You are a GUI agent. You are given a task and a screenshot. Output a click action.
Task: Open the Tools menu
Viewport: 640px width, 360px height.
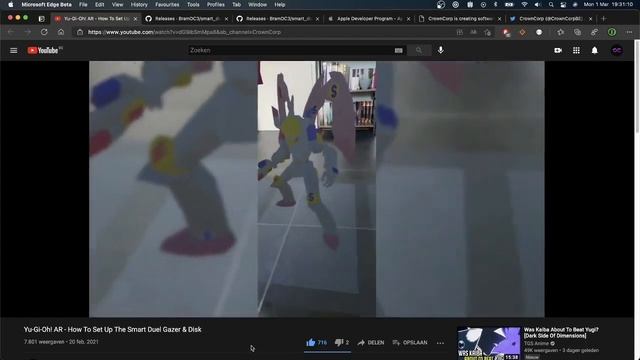[193, 4]
